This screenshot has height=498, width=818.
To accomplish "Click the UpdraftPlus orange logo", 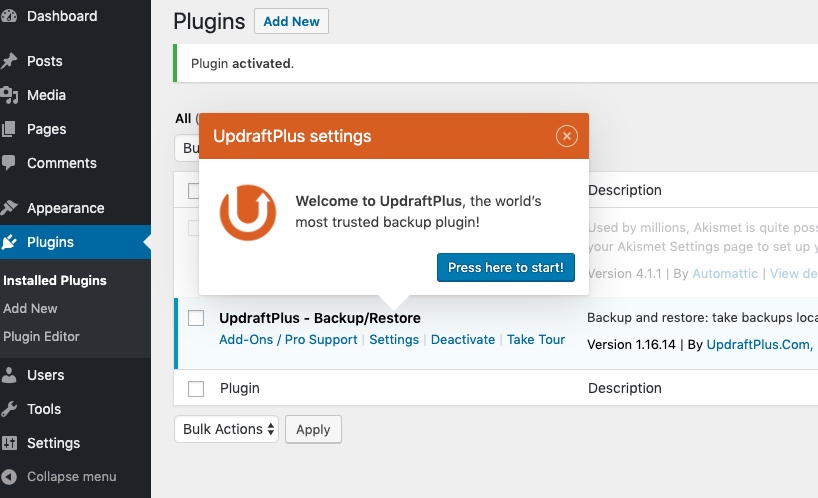I will pos(248,212).
